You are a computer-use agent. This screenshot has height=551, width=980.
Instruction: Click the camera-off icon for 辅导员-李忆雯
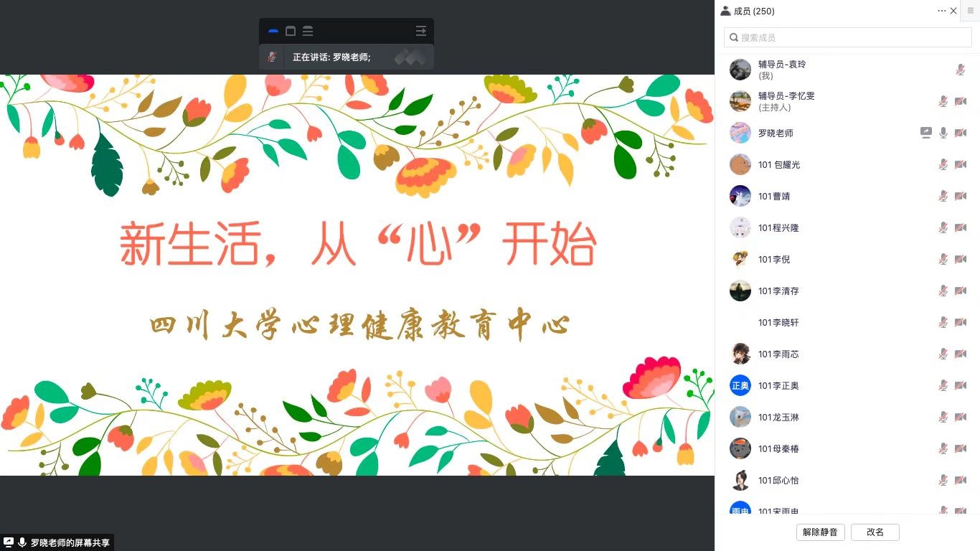[x=961, y=101]
